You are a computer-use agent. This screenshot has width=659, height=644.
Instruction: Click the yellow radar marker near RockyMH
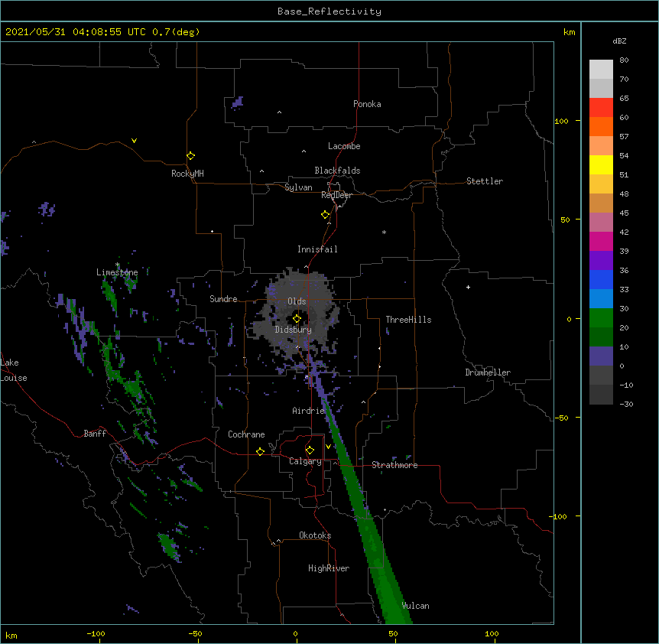pos(190,156)
